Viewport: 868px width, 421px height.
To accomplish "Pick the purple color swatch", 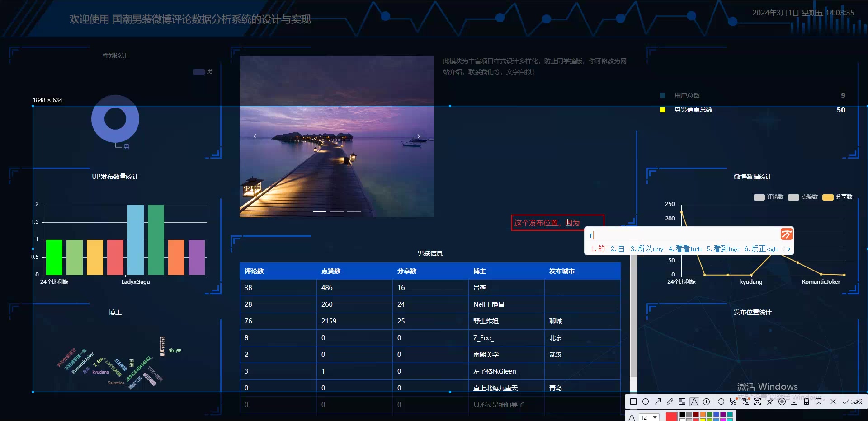I will pyautogui.click(x=723, y=414).
